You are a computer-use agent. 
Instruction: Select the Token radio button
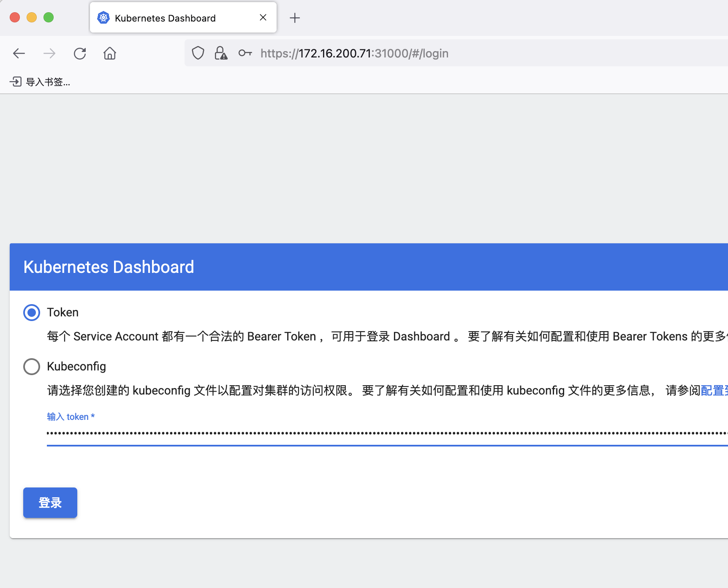pos(32,313)
